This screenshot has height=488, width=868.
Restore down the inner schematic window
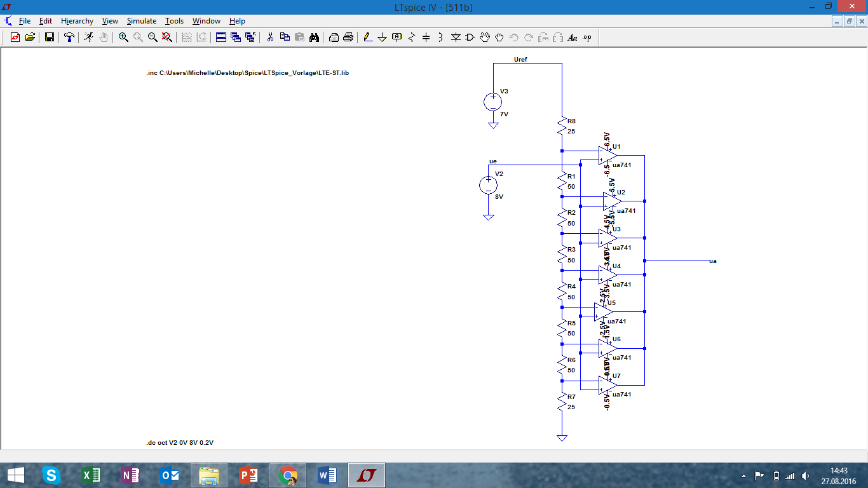(x=850, y=21)
